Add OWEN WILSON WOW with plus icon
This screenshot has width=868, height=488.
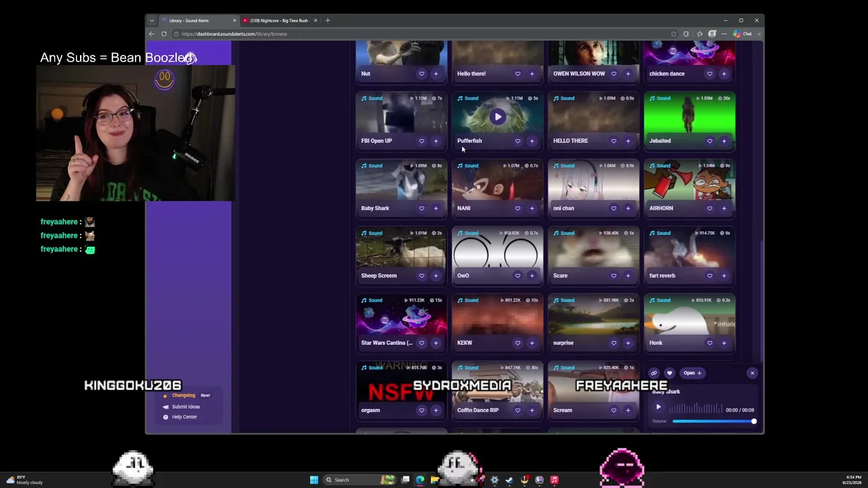pyautogui.click(x=628, y=74)
